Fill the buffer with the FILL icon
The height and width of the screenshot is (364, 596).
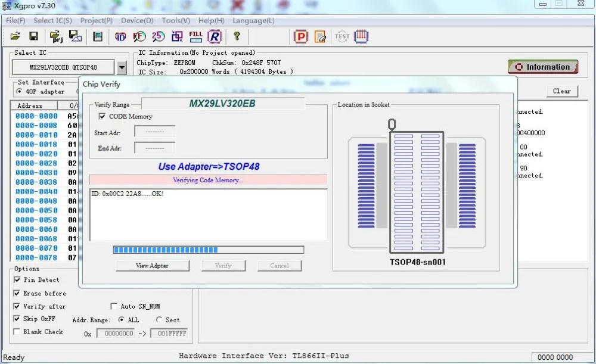tap(195, 36)
